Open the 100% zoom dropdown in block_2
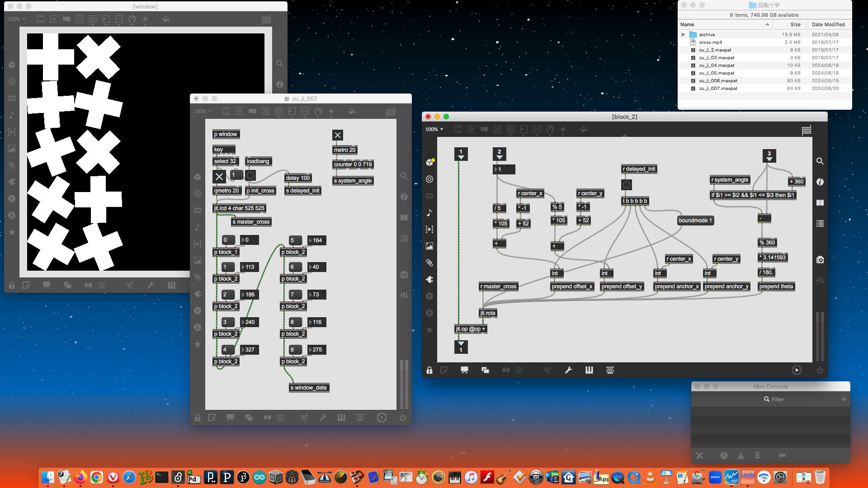 pos(434,130)
